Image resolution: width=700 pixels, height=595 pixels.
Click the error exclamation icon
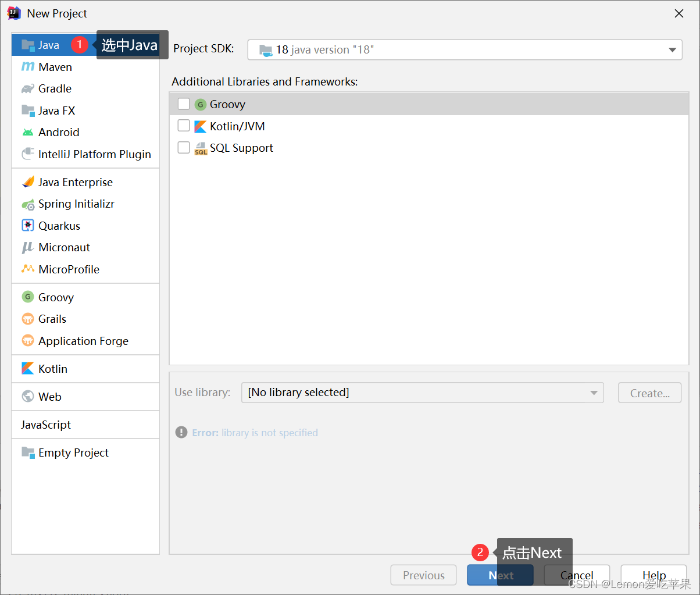tap(181, 433)
